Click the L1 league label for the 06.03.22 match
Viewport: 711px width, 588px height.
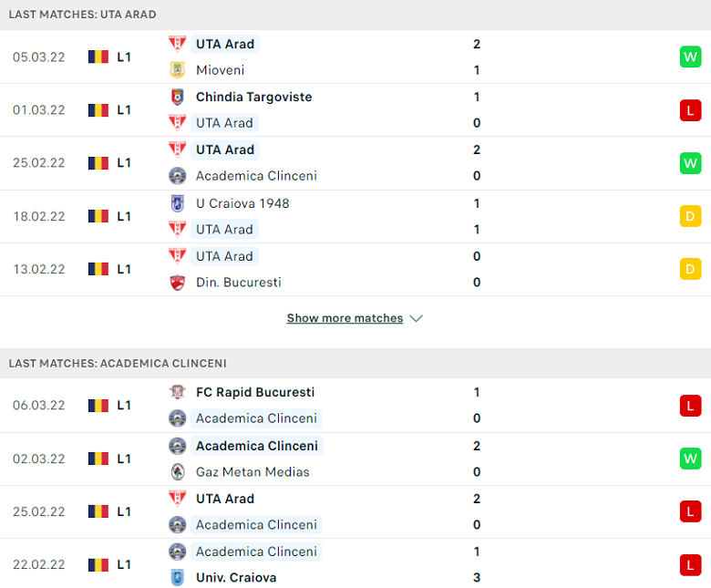click(124, 406)
